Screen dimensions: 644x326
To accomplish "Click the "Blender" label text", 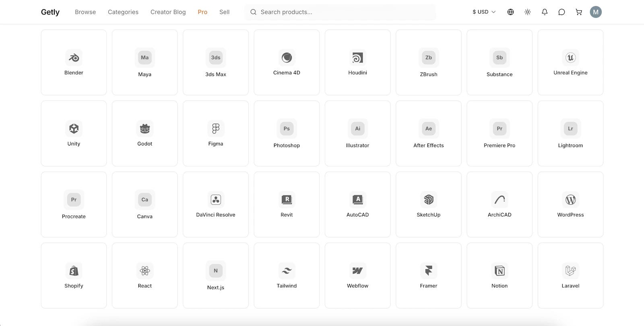I will (x=74, y=73).
